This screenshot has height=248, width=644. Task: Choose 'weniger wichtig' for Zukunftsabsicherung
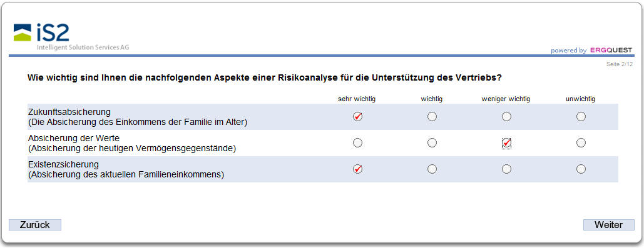point(506,117)
